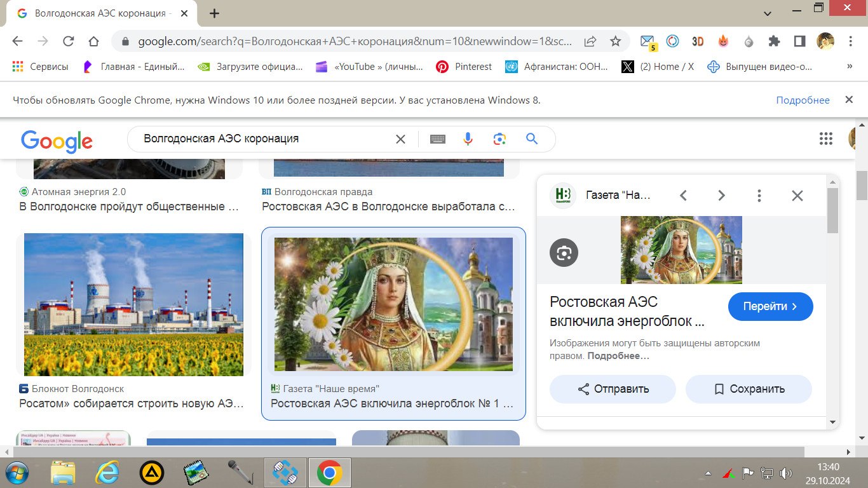This screenshot has height=488, width=868.
Task: Bookmark this page with the star icon
Action: pyautogui.click(x=615, y=41)
